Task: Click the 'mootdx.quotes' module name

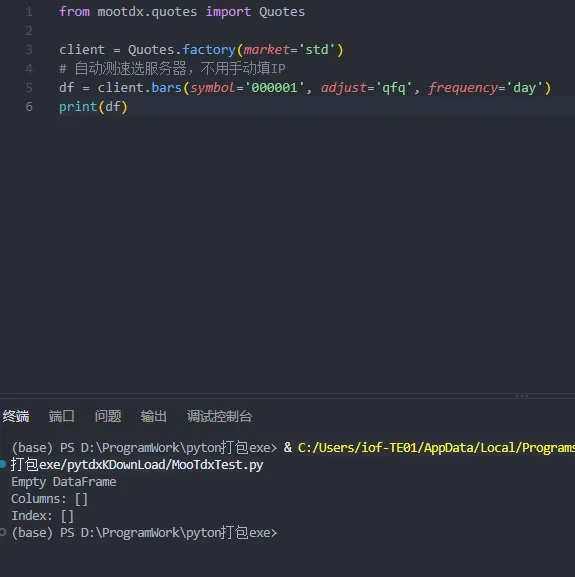Action: (147, 12)
